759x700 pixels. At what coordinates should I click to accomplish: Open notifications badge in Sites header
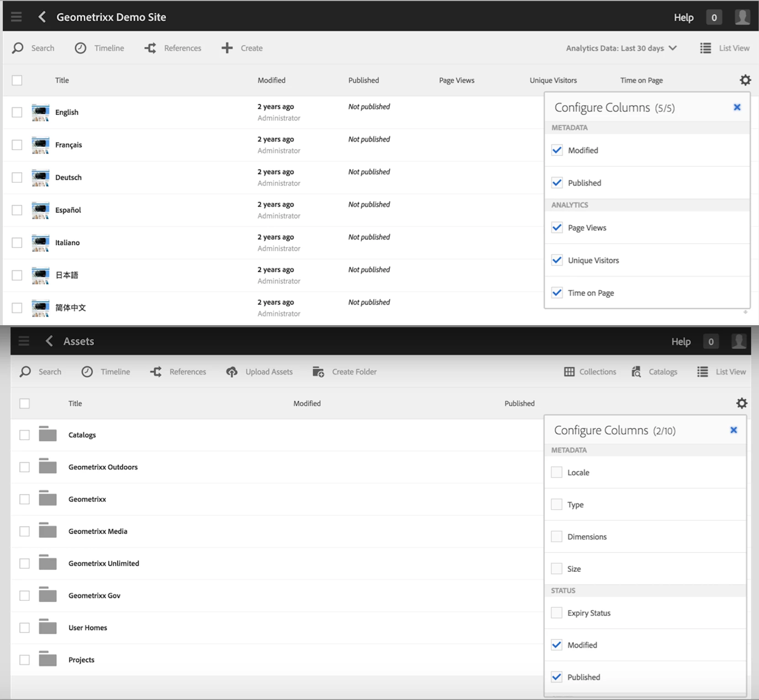pos(714,17)
